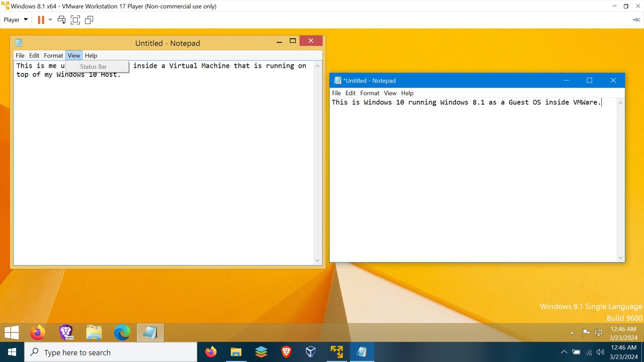
Task: Click the Action Center flag in the guest tray
Action: (586, 332)
